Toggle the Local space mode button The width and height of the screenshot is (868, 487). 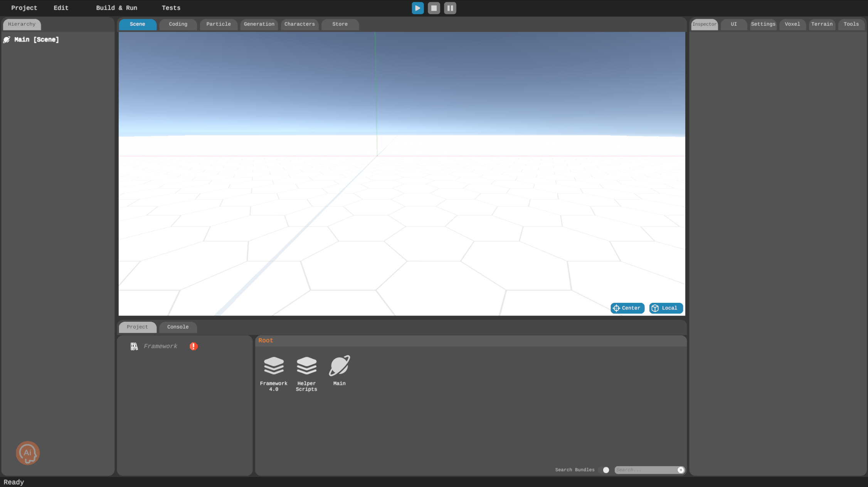point(666,308)
